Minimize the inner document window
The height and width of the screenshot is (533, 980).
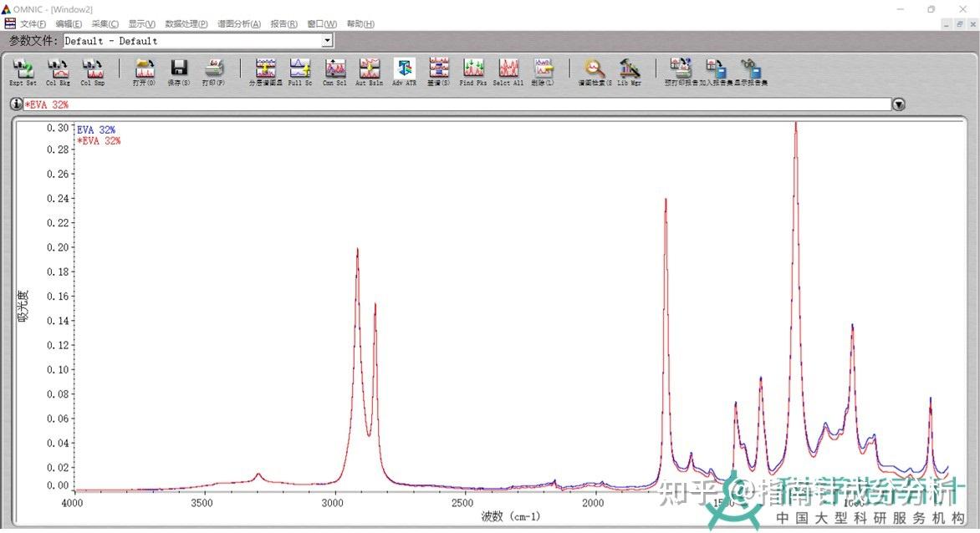click(947, 23)
